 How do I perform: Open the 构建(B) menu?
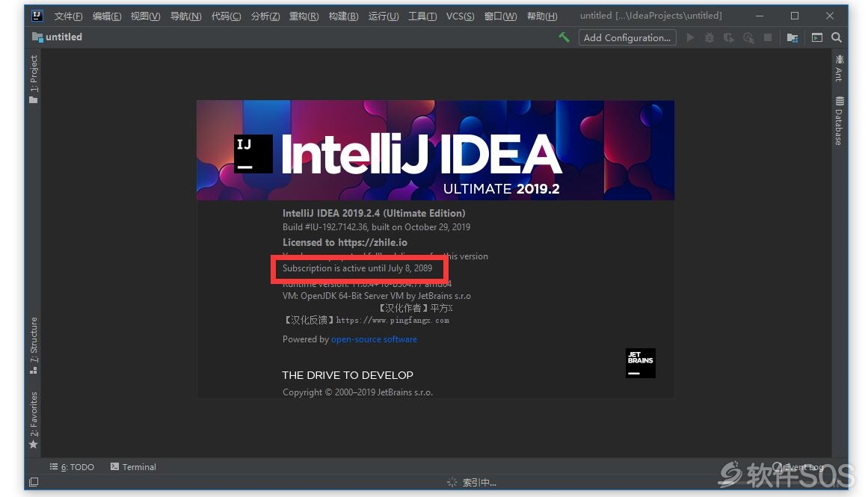pos(343,16)
